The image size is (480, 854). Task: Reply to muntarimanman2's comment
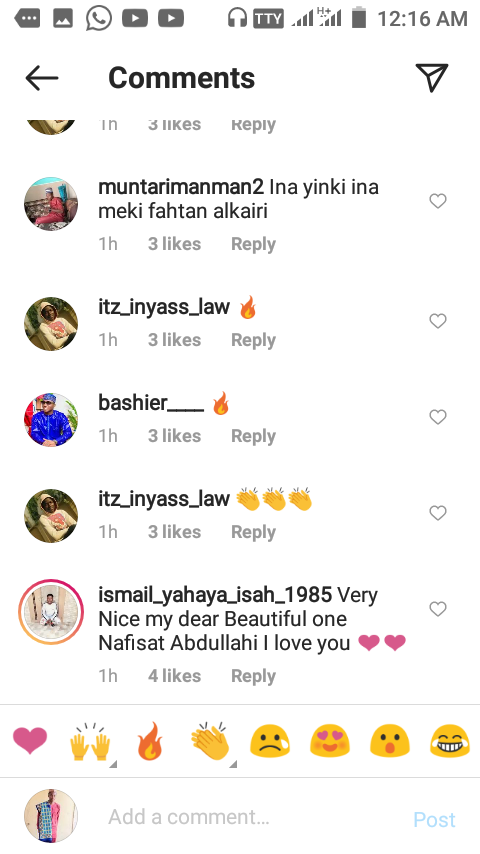(x=253, y=244)
